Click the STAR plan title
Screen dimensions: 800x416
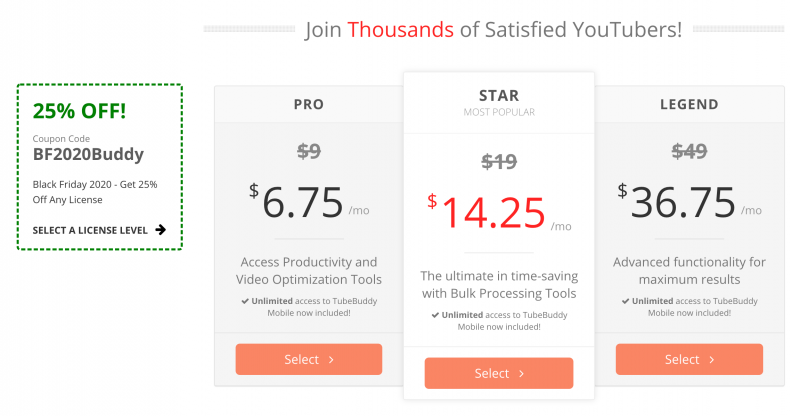pyautogui.click(x=498, y=95)
